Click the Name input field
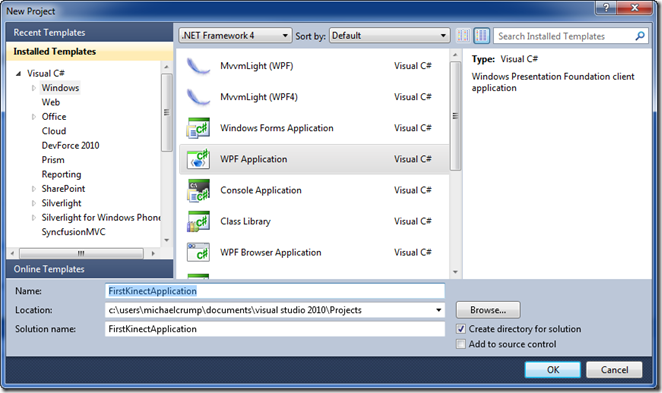662x393 pixels. (275, 291)
